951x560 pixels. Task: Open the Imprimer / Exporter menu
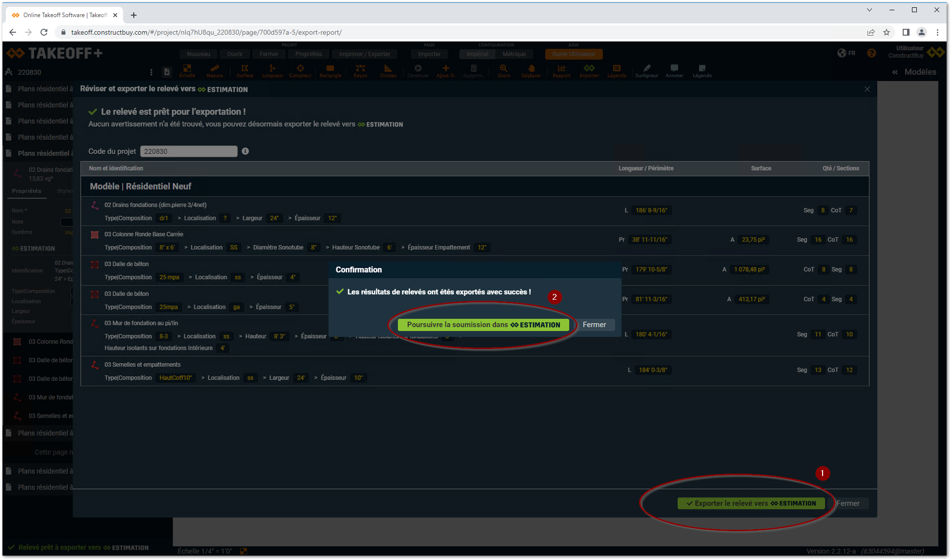pyautogui.click(x=364, y=54)
